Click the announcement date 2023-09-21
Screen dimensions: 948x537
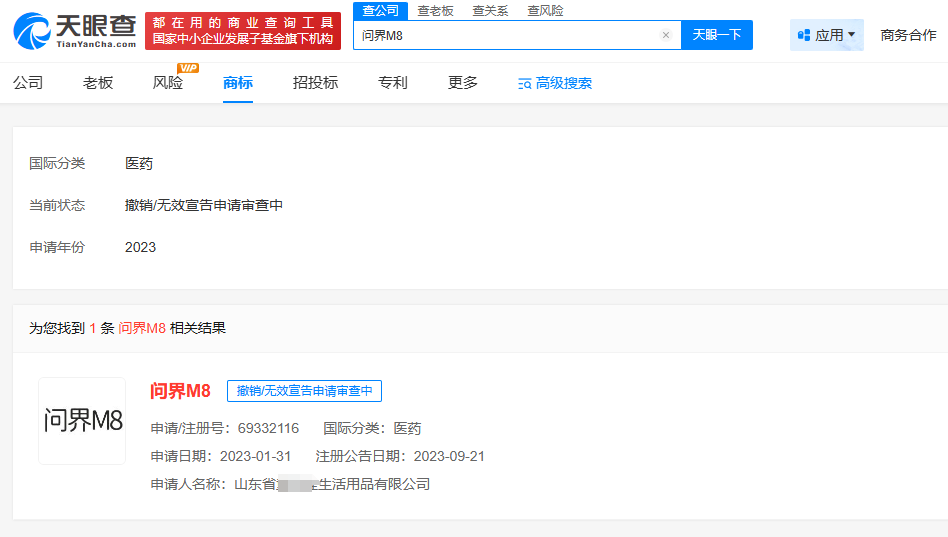[449, 456]
